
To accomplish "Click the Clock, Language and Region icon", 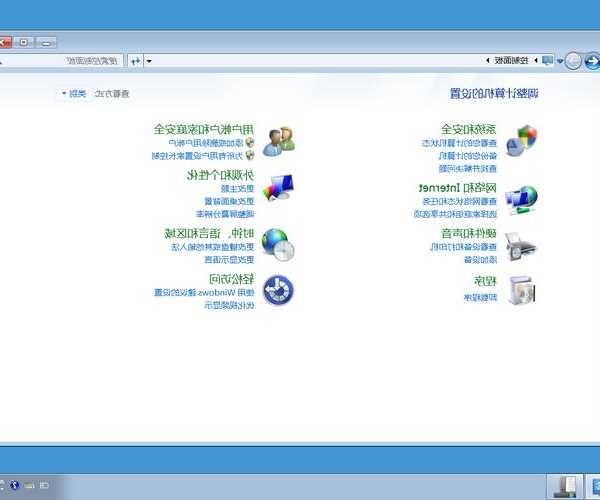I will pos(278,245).
